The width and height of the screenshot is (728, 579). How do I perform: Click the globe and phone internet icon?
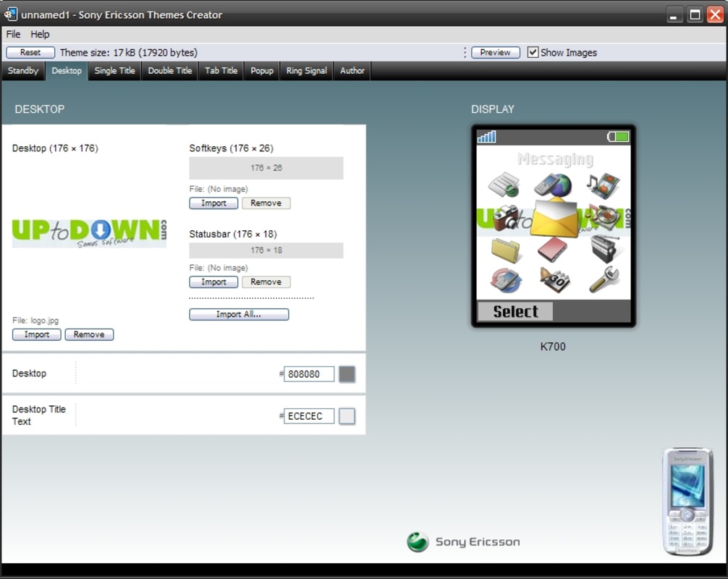coord(552,185)
